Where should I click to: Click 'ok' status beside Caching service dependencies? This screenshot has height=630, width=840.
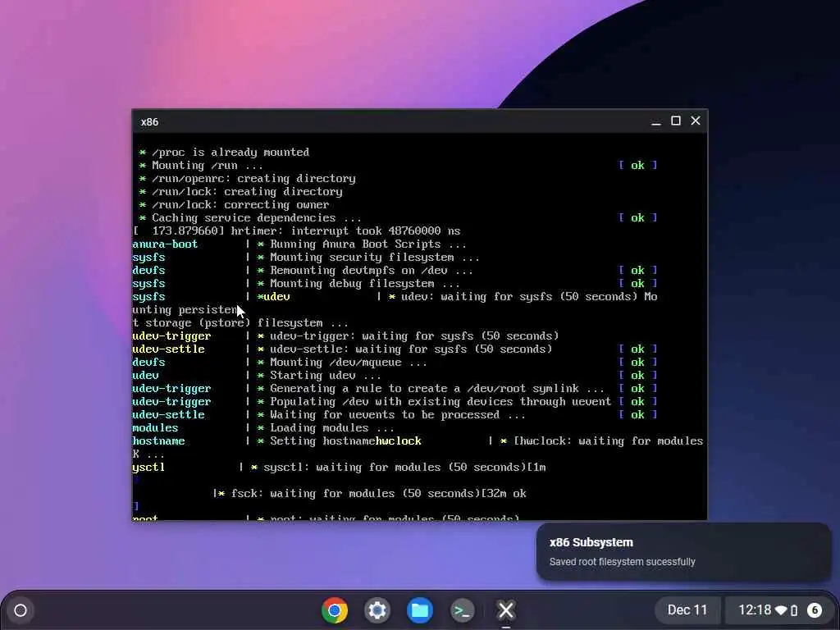[x=637, y=218]
